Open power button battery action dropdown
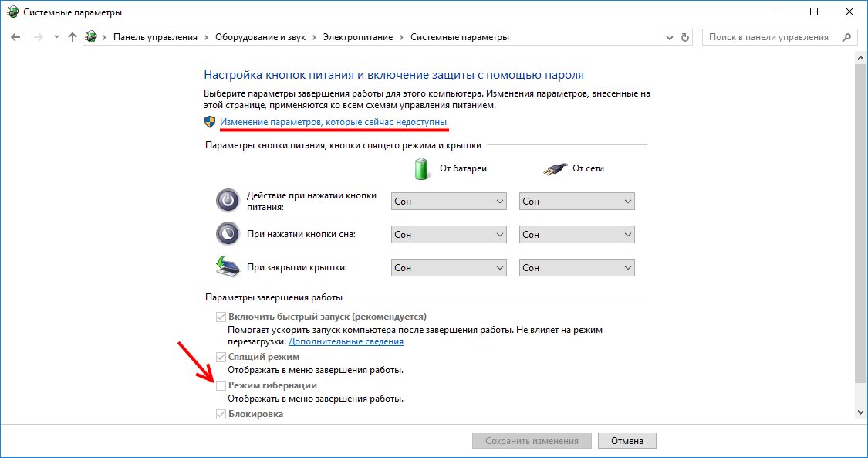Viewport: 868px width, 458px height. coord(448,202)
